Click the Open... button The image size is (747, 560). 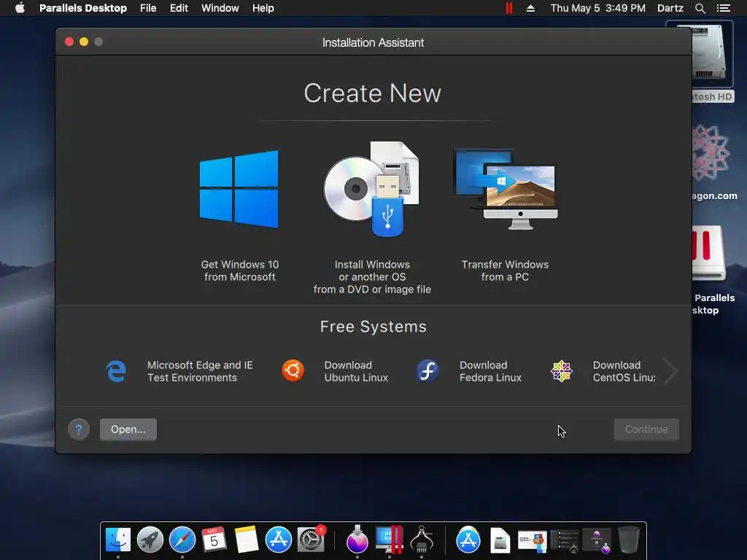point(128,429)
